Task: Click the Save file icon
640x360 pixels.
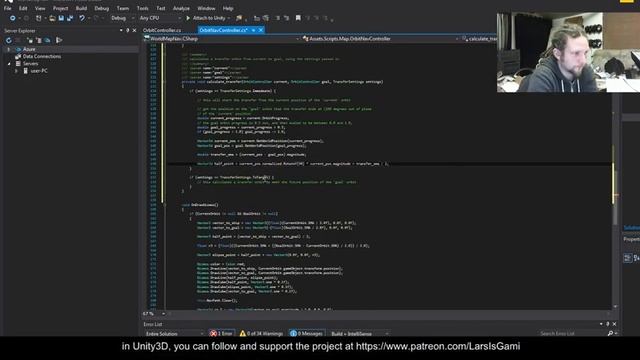Action: pyautogui.click(x=61, y=18)
